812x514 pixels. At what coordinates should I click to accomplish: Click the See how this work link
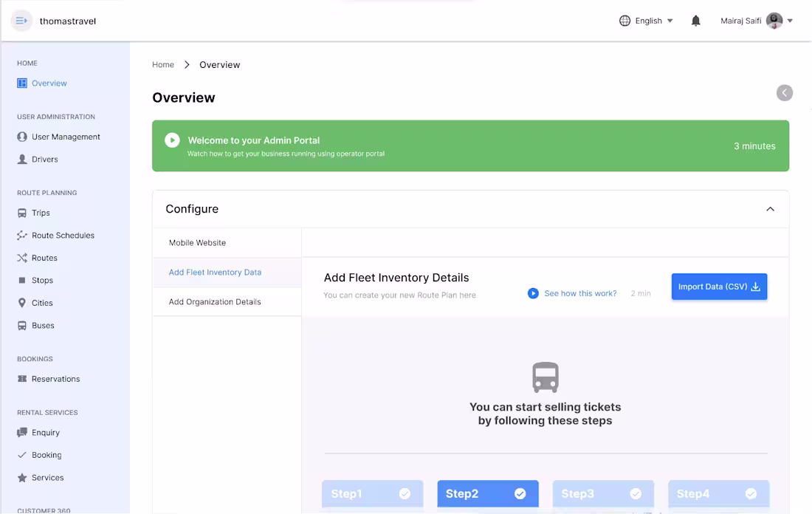pyautogui.click(x=580, y=293)
